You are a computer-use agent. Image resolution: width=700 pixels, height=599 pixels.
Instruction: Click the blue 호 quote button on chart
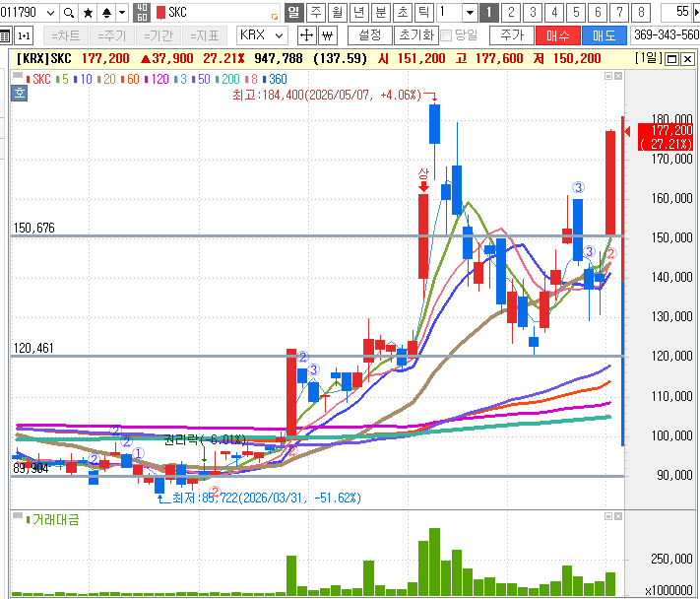click(19, 93)
